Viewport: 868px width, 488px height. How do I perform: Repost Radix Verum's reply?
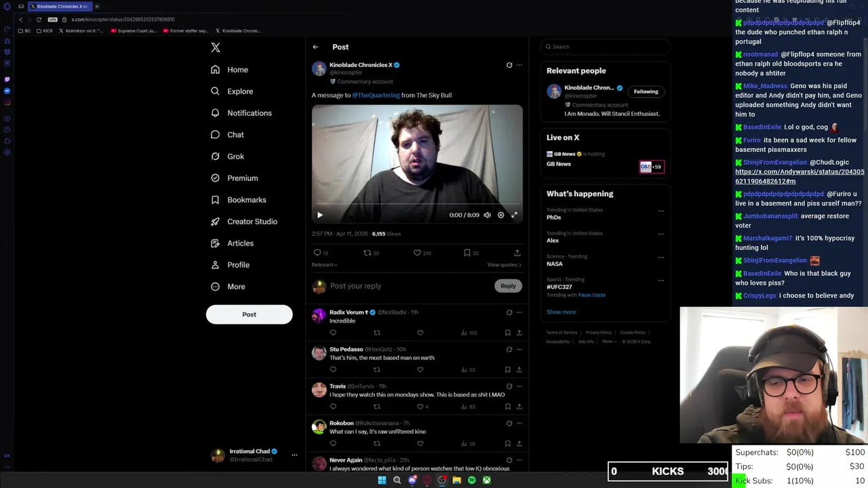377,333
